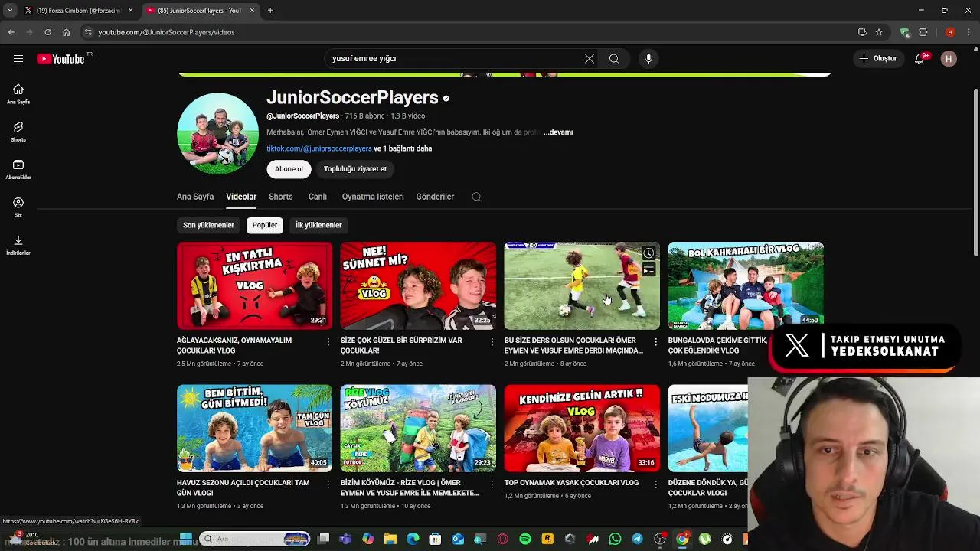Switch to the channel Ana Sayfa tab
980x551 pixels.
pyautogui.click(x=195, y=197)
